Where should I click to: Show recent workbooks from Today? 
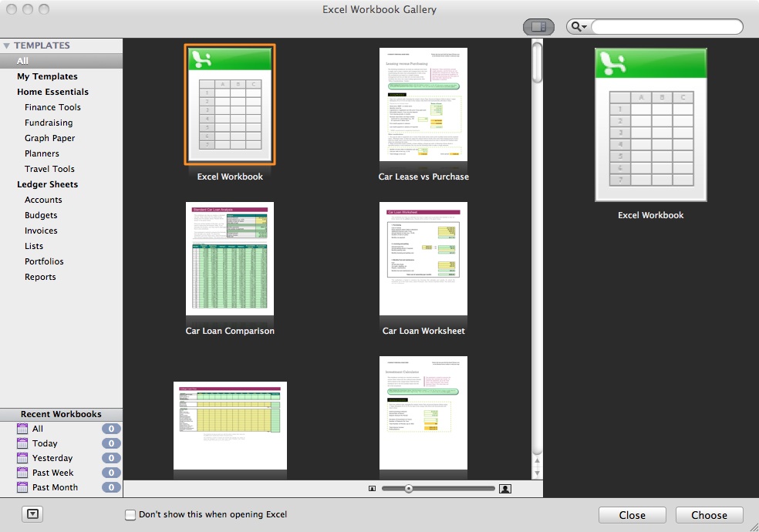point(61,443)
